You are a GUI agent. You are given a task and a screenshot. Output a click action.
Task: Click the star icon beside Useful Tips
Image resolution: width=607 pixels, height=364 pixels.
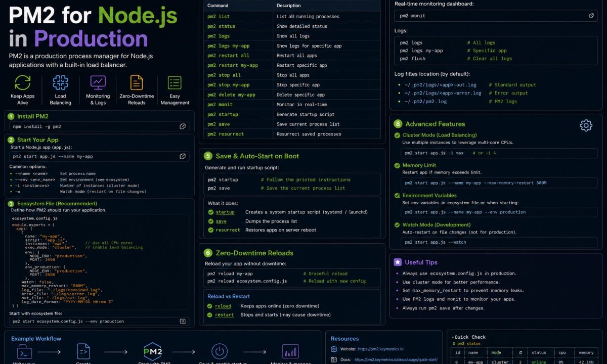[398, 262]
